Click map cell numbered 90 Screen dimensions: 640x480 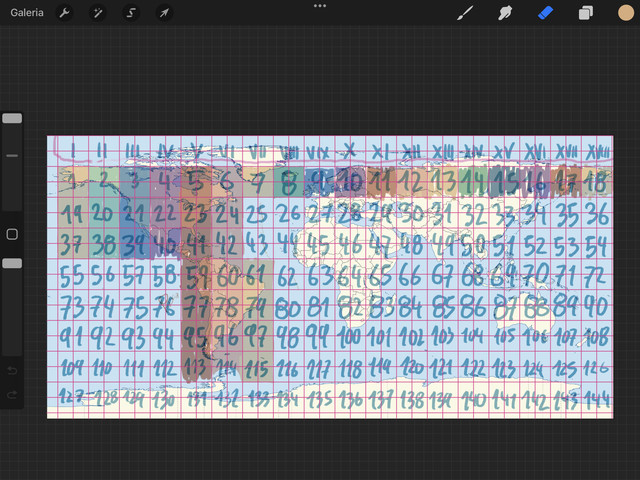tap(597, 307)
